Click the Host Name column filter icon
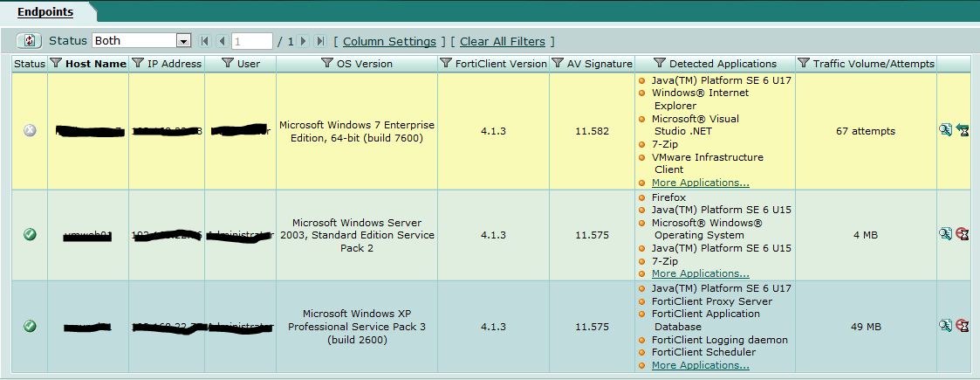The height and width of the screenshot is (380, 980). click(x=56, y=63)
